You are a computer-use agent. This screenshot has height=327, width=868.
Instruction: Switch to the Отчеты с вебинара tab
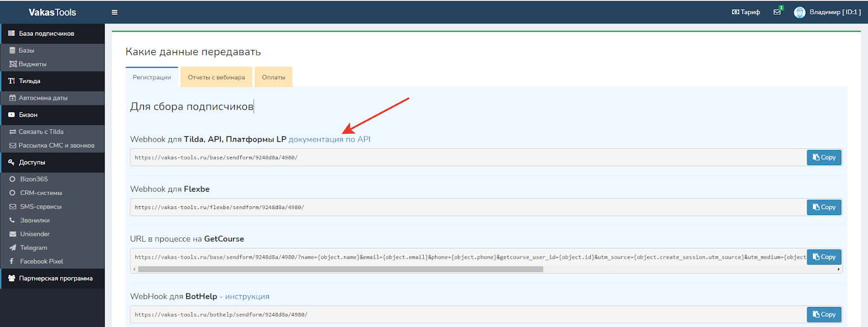216,77
